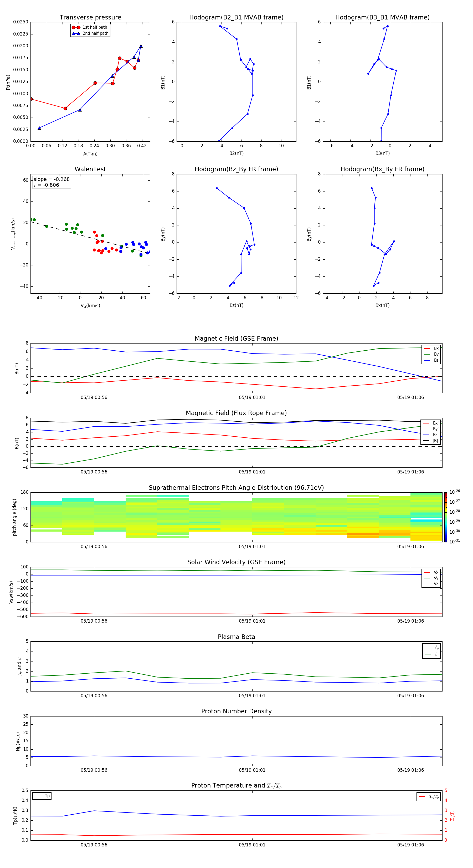Click the Bx legend entry in GSE panel
This screenshot has height=868, width=473.
point(431,349)
